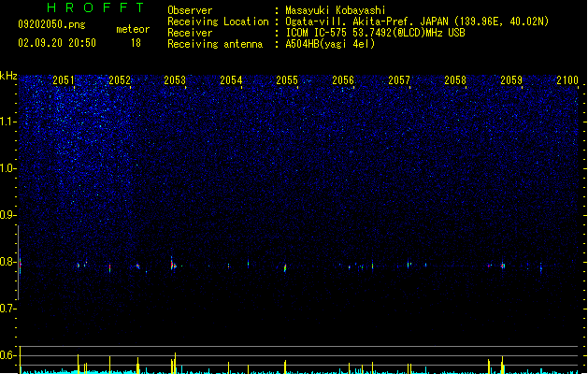This screenshot has height=374, width=588.
Task: Click the 2051 time marker
Action: click(64, 80)
